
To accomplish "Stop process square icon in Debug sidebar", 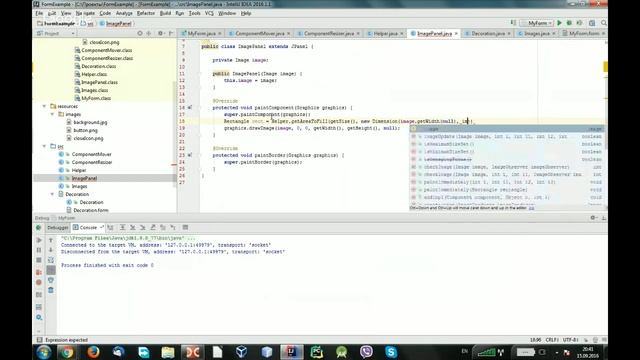I will (x=39, y=260).
